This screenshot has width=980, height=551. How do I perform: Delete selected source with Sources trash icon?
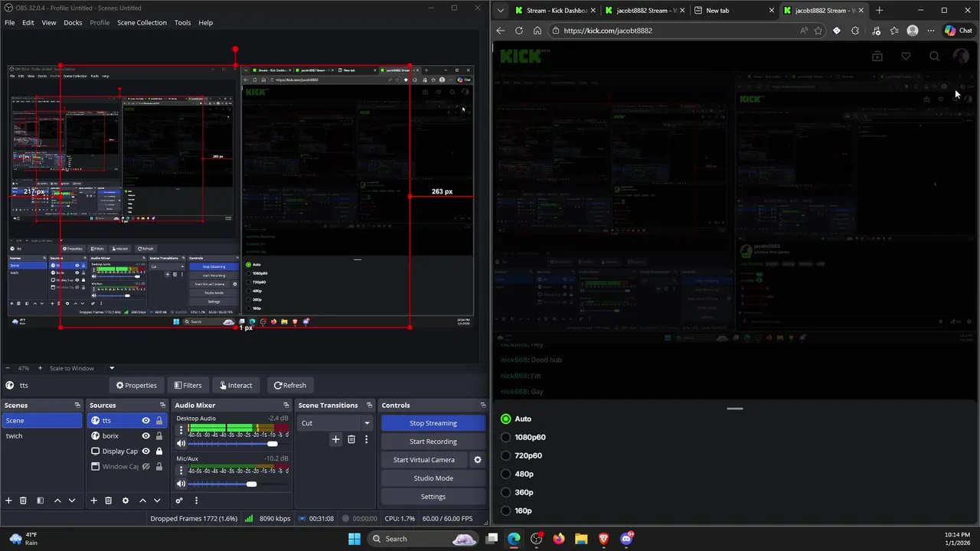point(108,500)
